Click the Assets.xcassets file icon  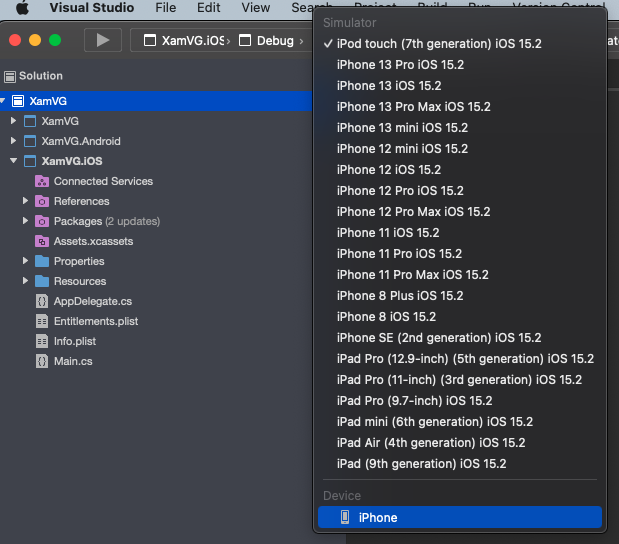(42, 241)
